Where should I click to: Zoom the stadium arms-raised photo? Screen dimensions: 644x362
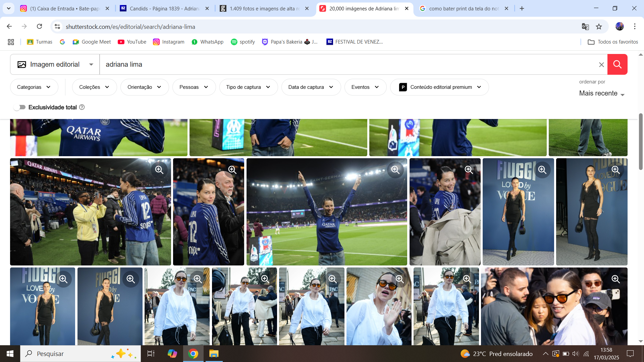tap(395, 170)
